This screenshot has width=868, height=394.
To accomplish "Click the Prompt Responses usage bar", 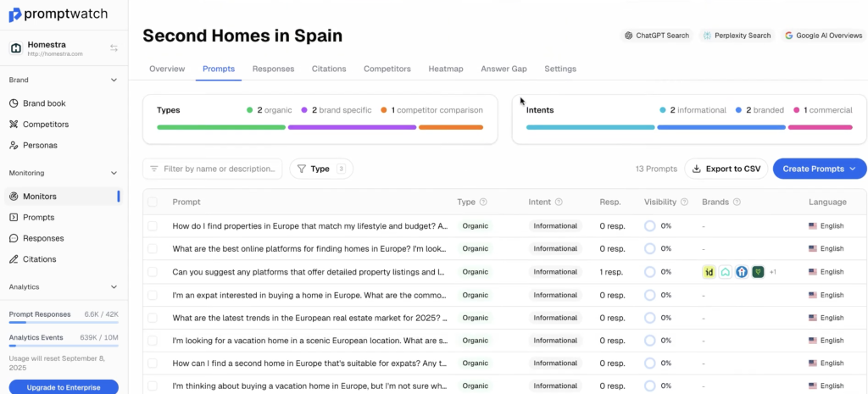I will click(x=64, y=322).
